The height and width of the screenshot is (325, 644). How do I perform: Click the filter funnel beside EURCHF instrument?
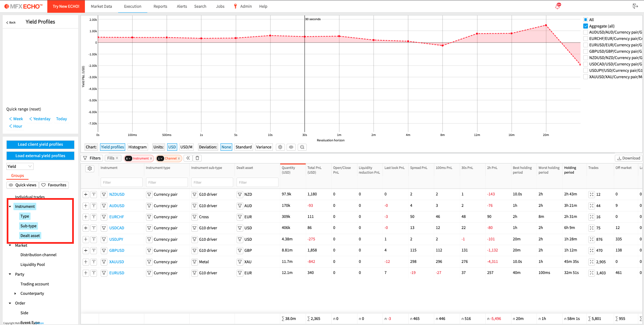[104, 217]
